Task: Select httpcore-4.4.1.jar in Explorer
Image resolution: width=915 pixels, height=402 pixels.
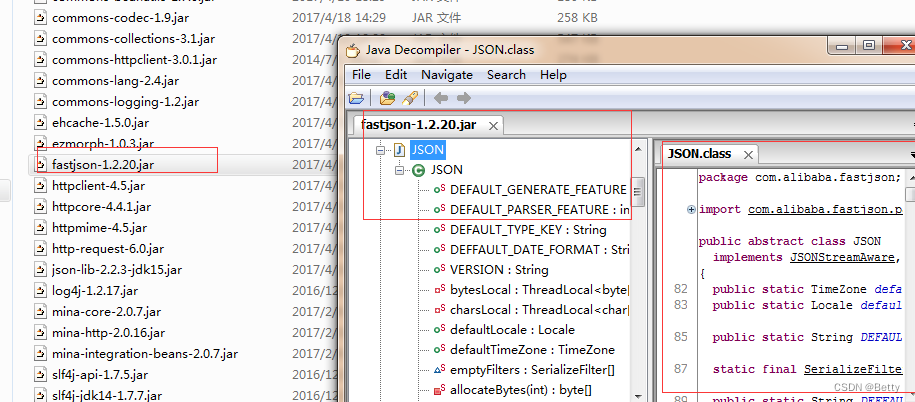Action: 102,207
